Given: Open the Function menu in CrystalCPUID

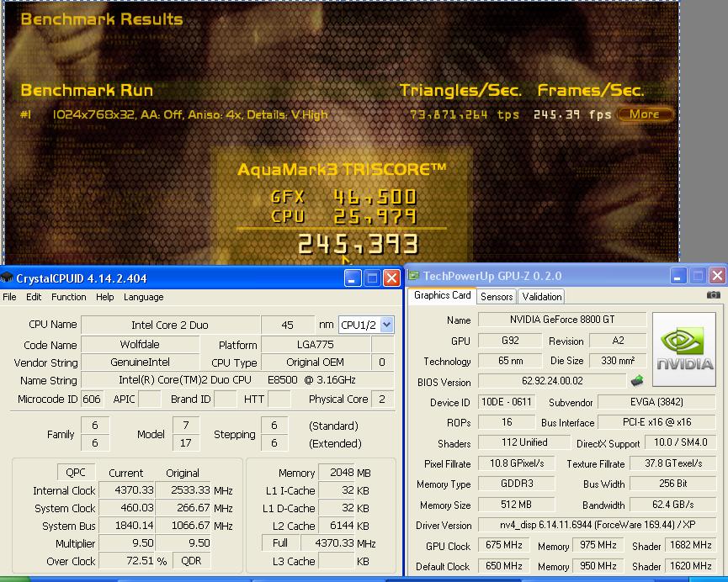Looking at the screenshot, I should click(69, 297).
